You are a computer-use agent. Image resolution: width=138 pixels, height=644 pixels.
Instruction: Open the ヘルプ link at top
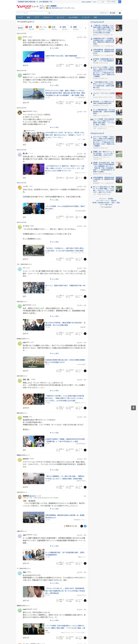point(94,2)
